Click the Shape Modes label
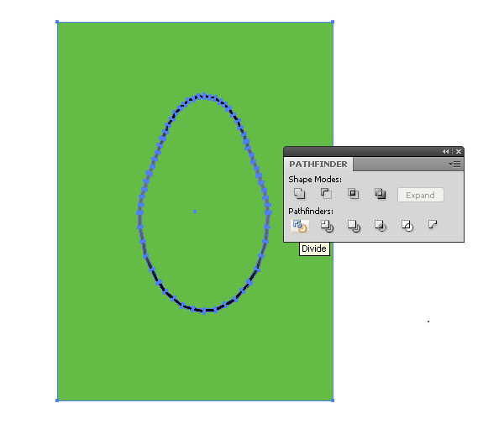Viewport: 504px width, 429px height. click(315, 180)
